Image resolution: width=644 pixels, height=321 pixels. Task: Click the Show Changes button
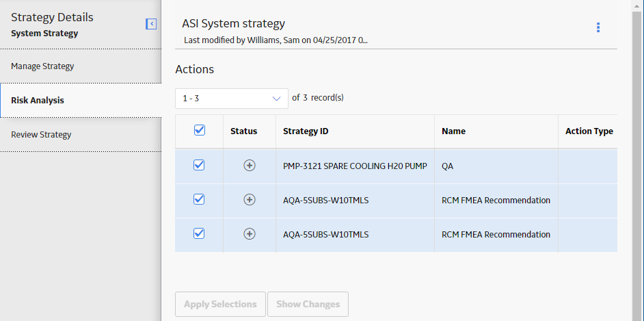308,304
